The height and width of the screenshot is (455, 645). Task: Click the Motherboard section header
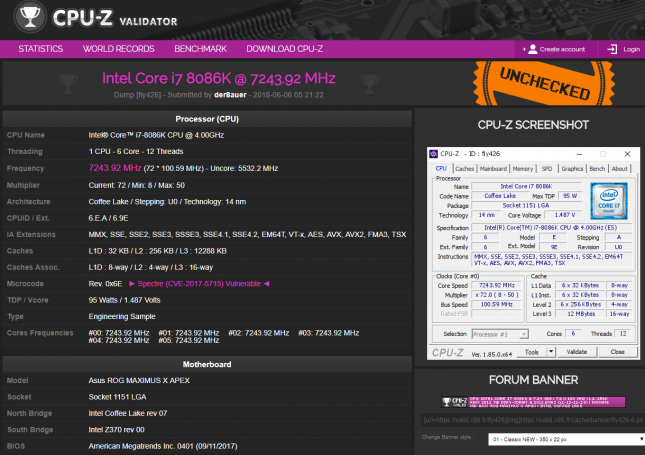click(207, 364)
